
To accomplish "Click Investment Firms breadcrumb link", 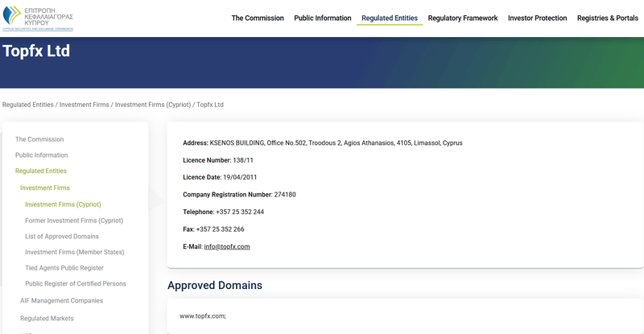I will click(x=85, y=105).
